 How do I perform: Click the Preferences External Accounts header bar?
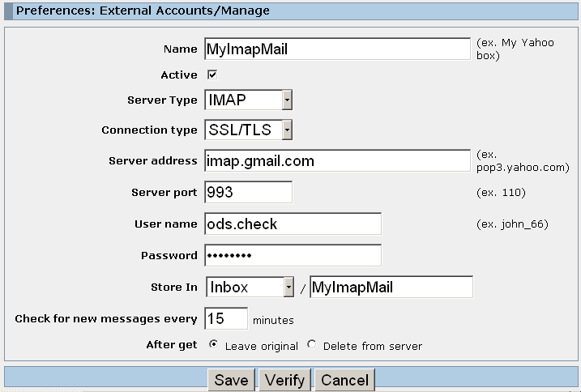(291, 11)
